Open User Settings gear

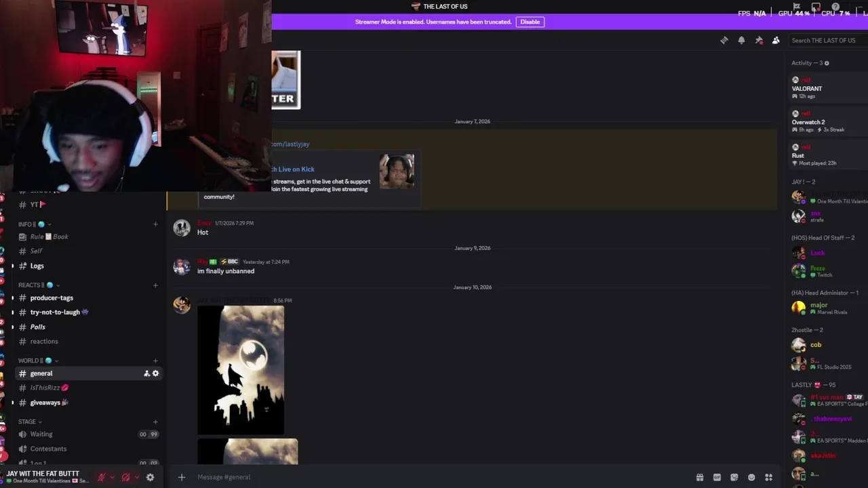point(150,477)
